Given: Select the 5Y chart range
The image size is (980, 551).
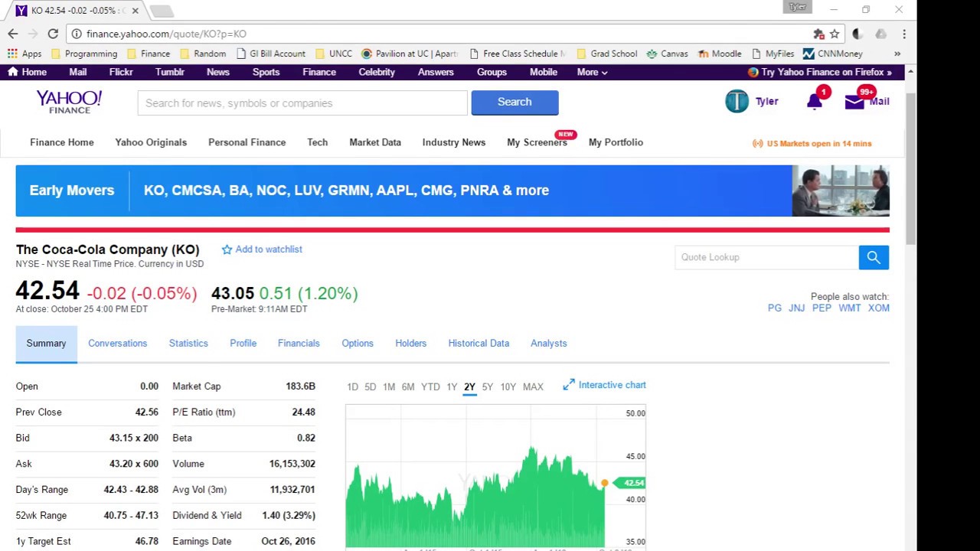Looking at the screenshot, I should pyautogui.click(x=488, y=386).
